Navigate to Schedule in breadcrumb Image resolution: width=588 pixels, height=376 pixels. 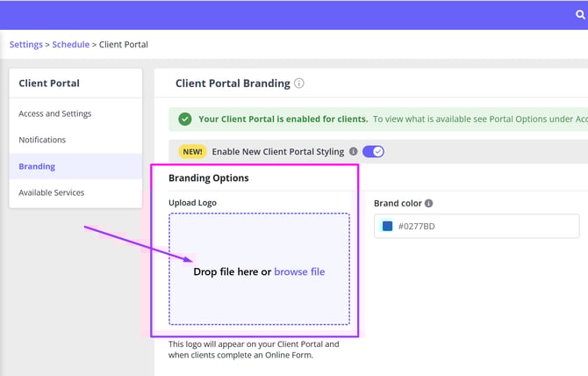(70, 44)
